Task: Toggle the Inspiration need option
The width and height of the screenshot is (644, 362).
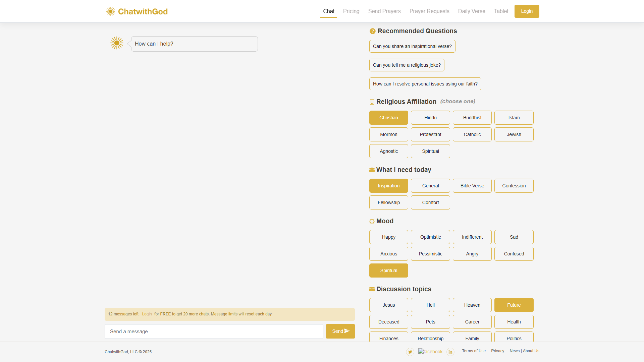Action: point(389,186)
